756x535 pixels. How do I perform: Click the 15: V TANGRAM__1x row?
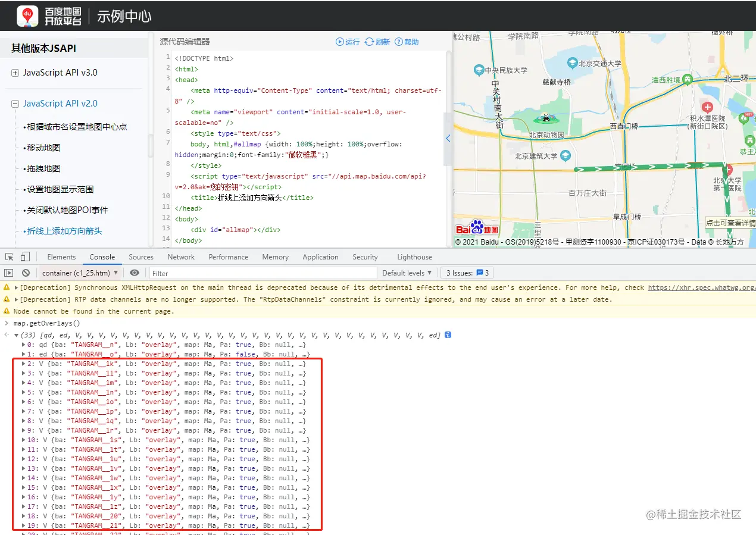tap(165, 488)
